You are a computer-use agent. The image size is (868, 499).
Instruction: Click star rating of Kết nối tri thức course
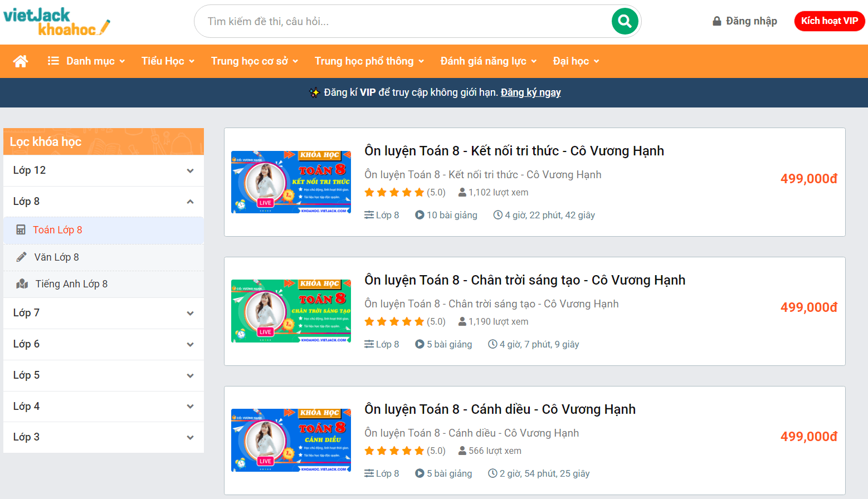pyautogui.click(x=394, y=192)
